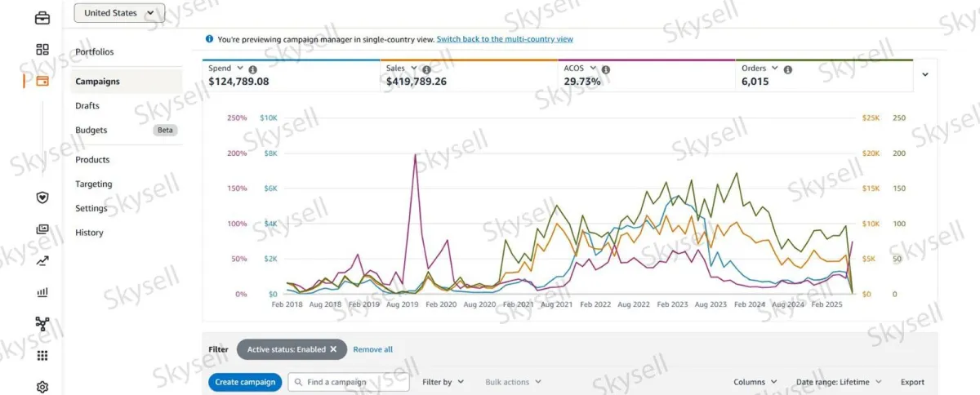
Task: Go to the Targeting section
Action: (94, 184)
